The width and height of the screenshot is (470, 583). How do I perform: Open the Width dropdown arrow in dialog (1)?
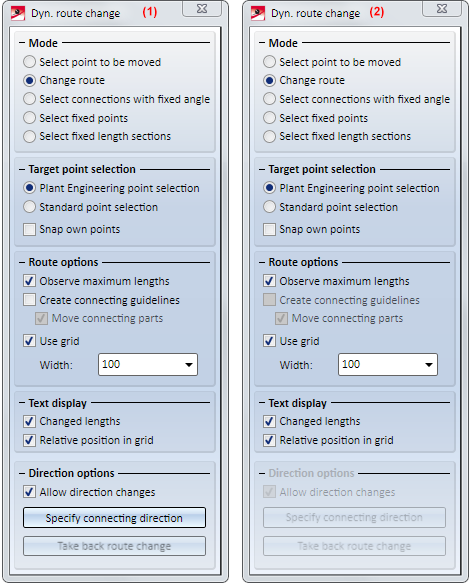(x=189, y=365)
